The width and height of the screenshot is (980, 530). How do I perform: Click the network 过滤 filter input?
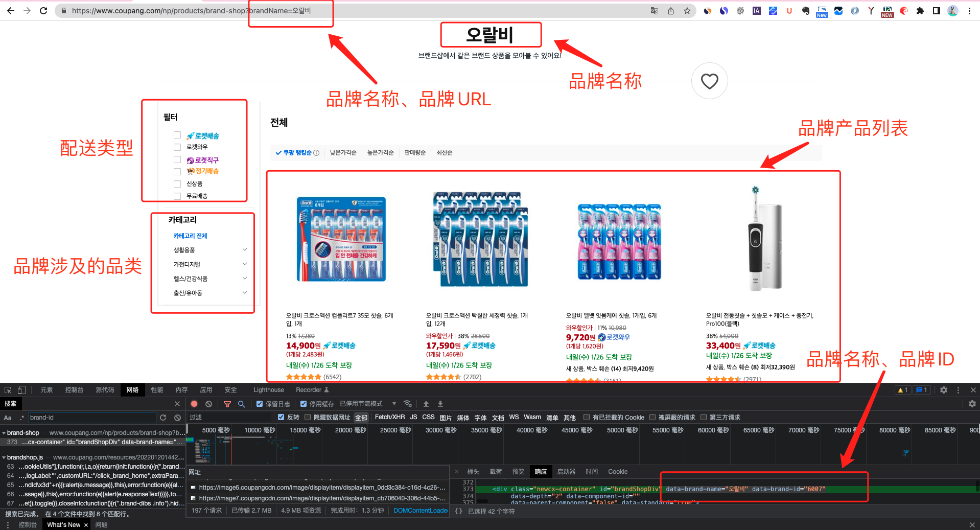230,418
